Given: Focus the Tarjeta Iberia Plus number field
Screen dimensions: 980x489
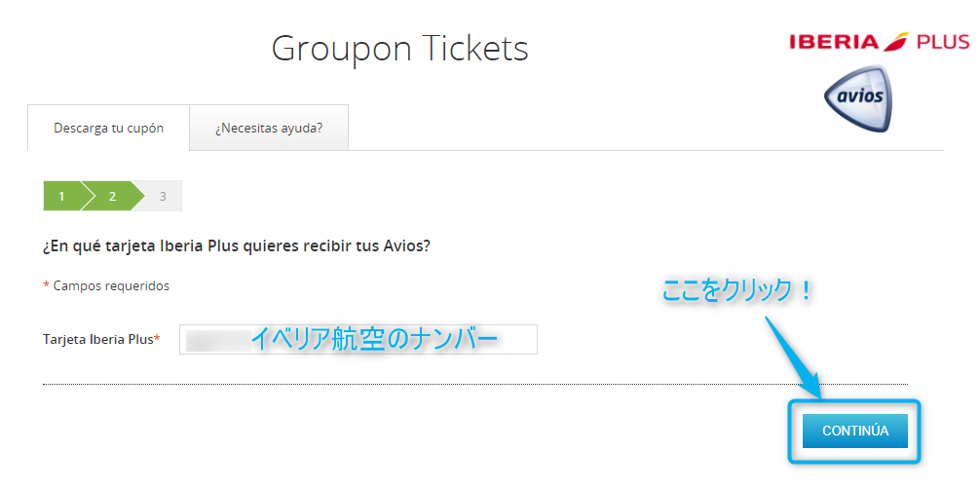Looking at the screenshot, I should point(358,339).
